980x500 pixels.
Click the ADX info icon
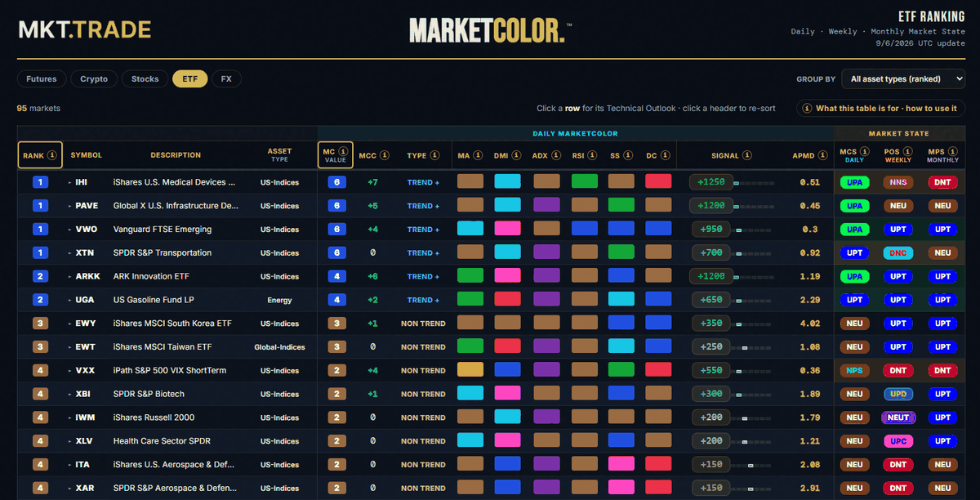[555, 155]
